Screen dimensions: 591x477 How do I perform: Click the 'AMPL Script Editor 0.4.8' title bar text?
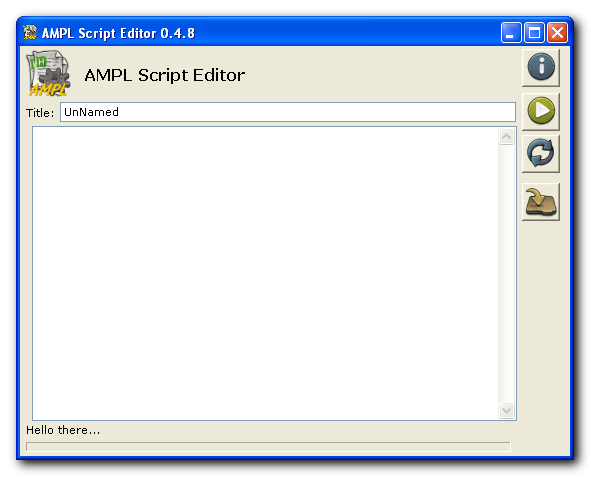pyautogui.click(x=118, y=33)
